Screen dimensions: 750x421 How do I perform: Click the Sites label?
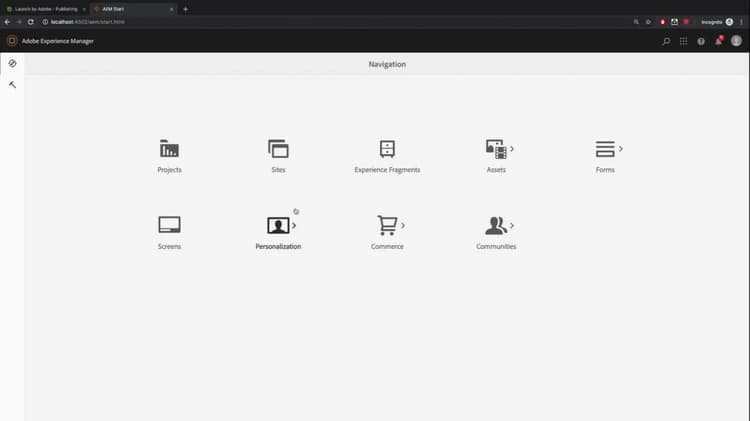click(278, 170)
